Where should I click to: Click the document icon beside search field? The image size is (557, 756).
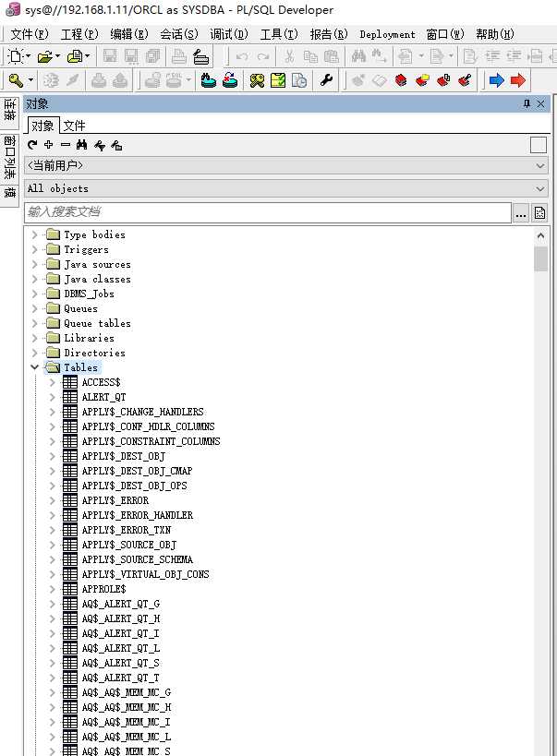pyautogui.click(x=539, y=212)
